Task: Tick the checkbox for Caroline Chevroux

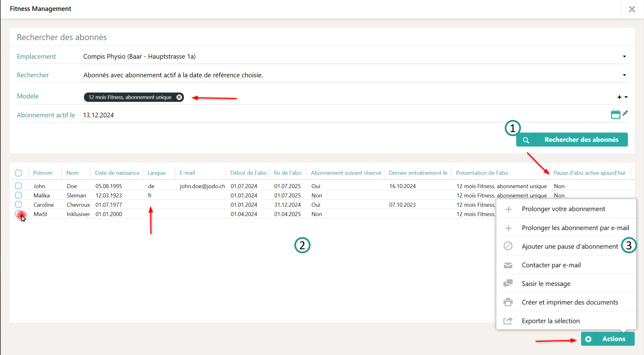Action: [18, 204]
